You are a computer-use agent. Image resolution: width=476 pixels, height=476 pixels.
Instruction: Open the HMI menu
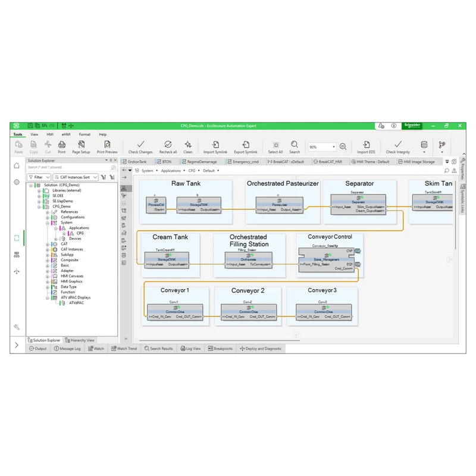coord(50,134)
